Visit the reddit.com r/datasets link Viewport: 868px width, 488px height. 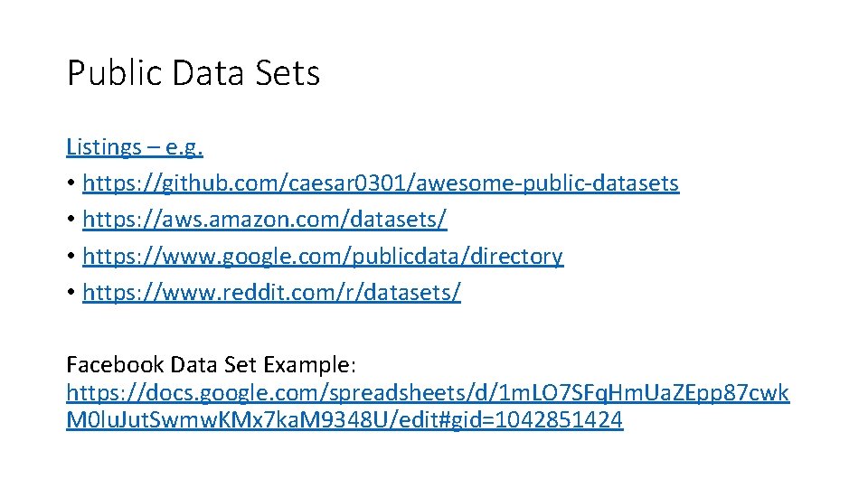coord(271,293)
